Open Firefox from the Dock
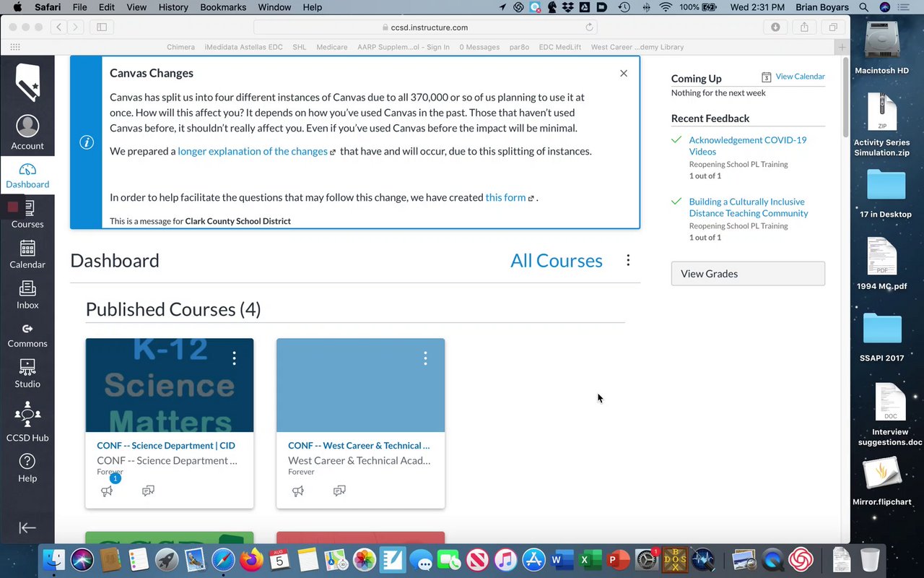Screen dimensions: 924x578 251,560
